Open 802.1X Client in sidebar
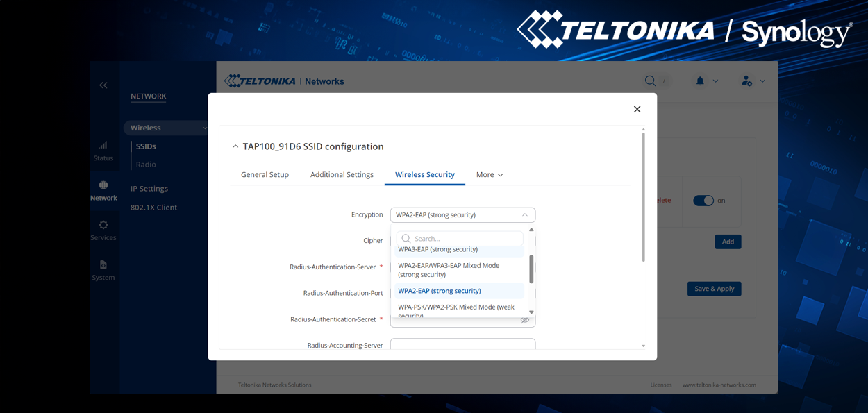The width and height of the screenshot is (868, 413). (x=153, y=208)
